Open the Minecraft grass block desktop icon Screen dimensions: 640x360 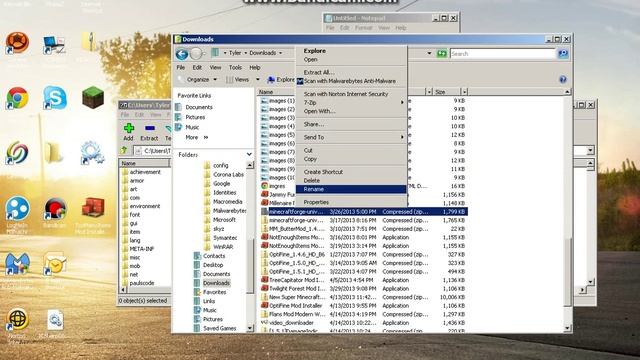coord(93,97)
